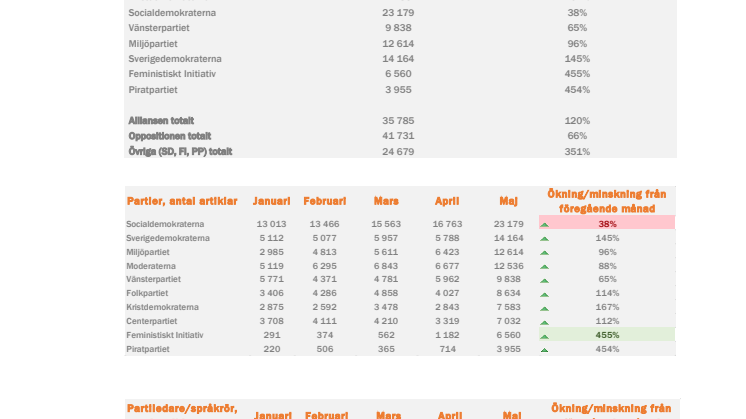
Task: Select Socialdemokraterna February value 13 466
Action: [x=324, y=224]
